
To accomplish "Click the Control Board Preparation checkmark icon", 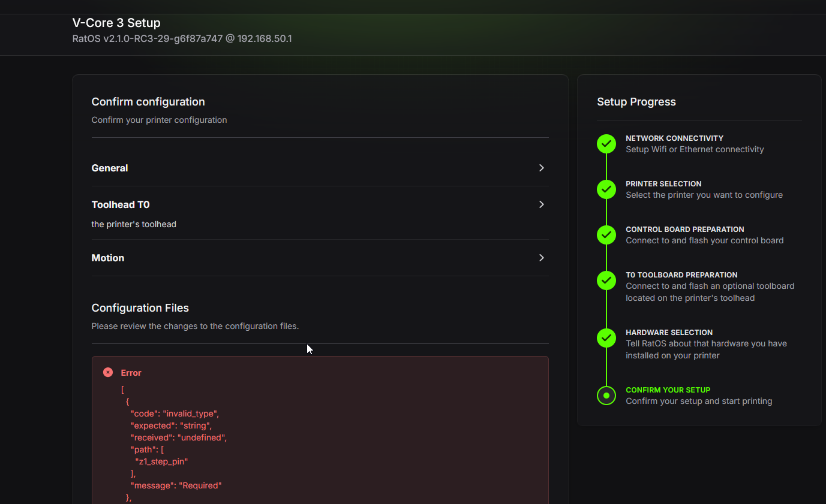I will (x=606, y=235).
